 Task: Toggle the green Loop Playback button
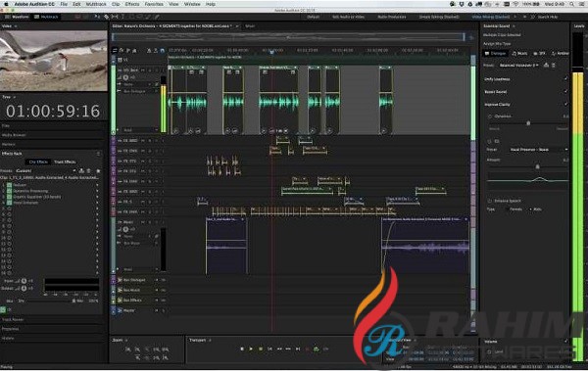pos(317,348)
